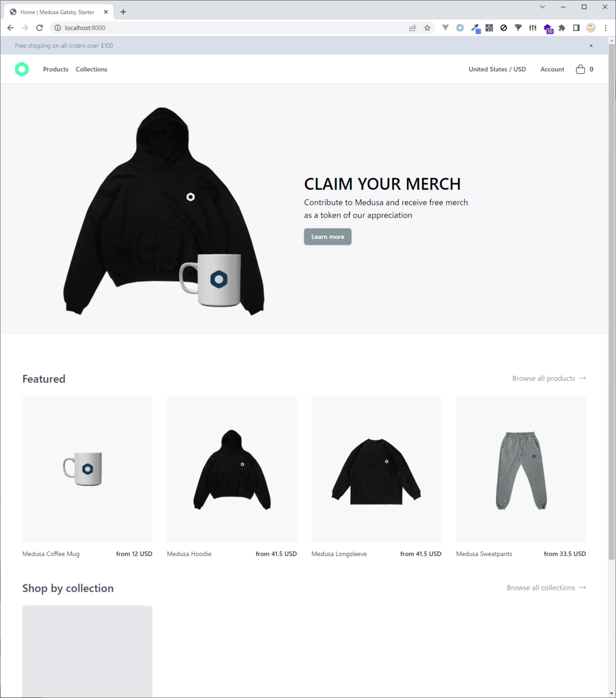Image resolution: width=616 pixels, height=698 pixels.
Task: Follow the Browse all products link
Action: pyautogui.click(x=549, y=378)
